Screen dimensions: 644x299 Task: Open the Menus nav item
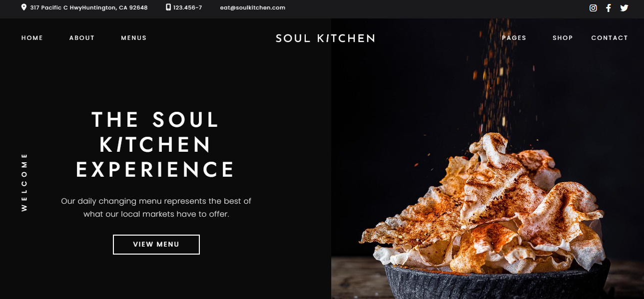coord(134,38)
